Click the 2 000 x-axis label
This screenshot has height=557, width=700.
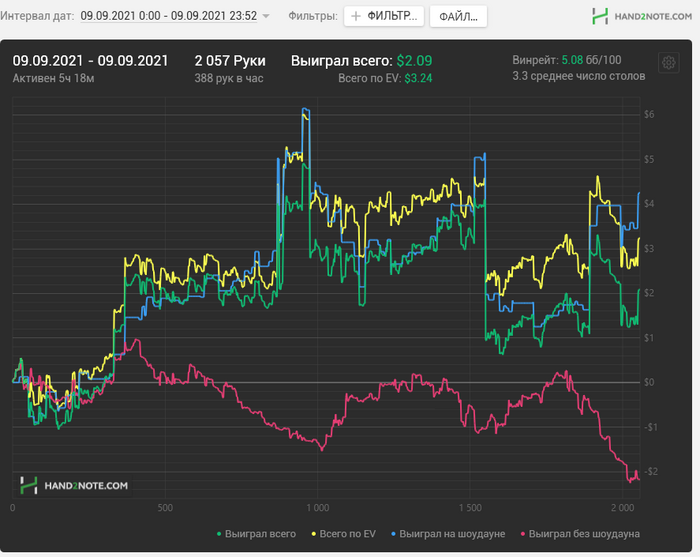click(622, 508)
